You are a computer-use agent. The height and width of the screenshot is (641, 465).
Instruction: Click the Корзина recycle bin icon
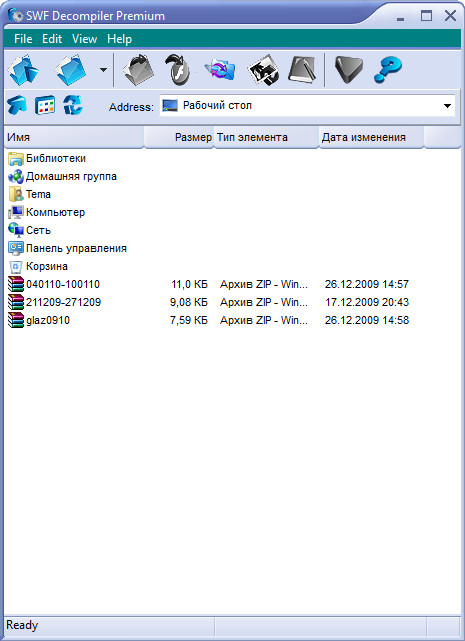click(16, 267)
